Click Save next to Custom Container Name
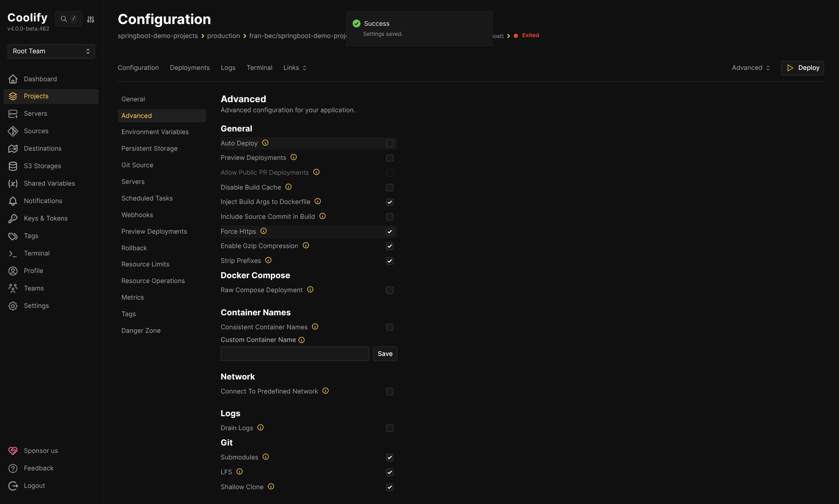Viewport: 839px width, 504px height. click(x=385, y=354)
